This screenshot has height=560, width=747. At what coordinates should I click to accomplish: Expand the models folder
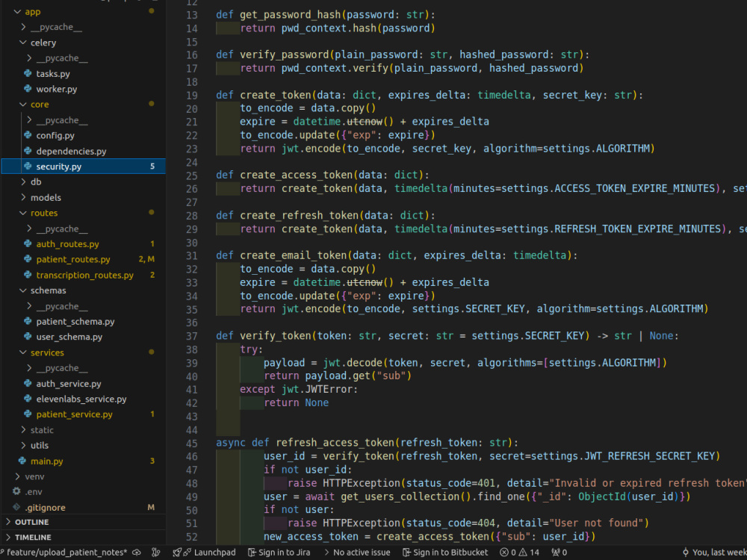coord(23,197)
